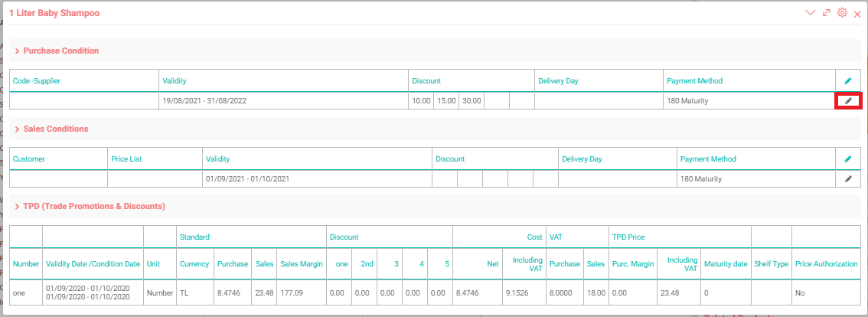Click the pencil icon in Purchase Condition header
868x317 pixels.
847,80
